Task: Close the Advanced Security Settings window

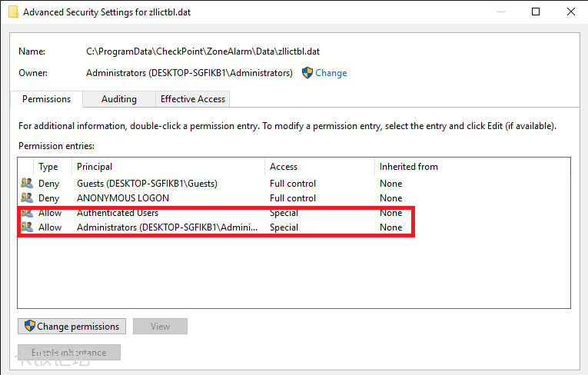Action: 571,12
